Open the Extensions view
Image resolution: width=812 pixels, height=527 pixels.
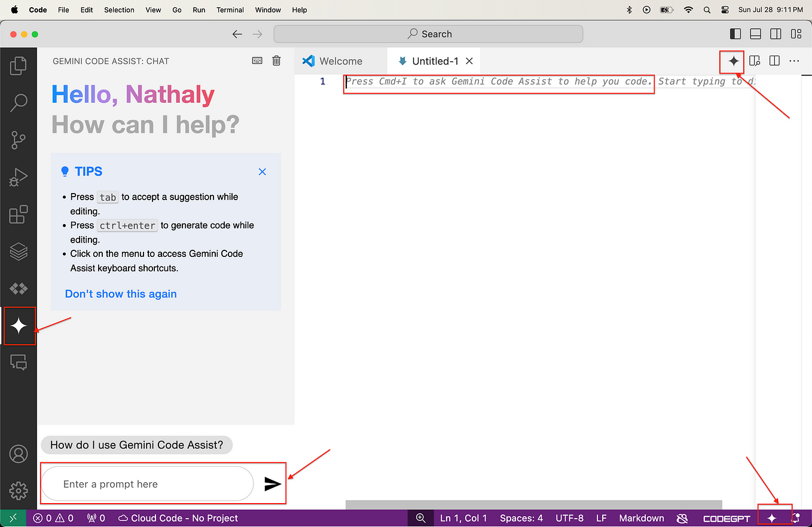click(x=19, y=215)
